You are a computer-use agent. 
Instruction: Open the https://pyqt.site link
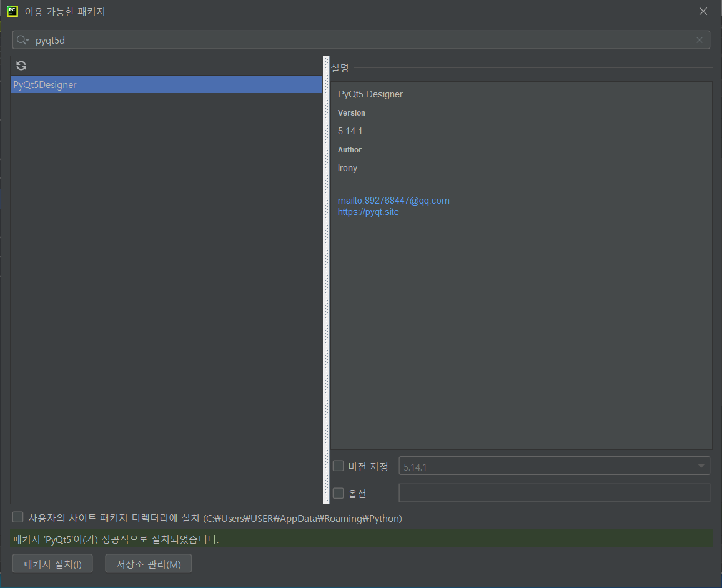coord(368,212)
